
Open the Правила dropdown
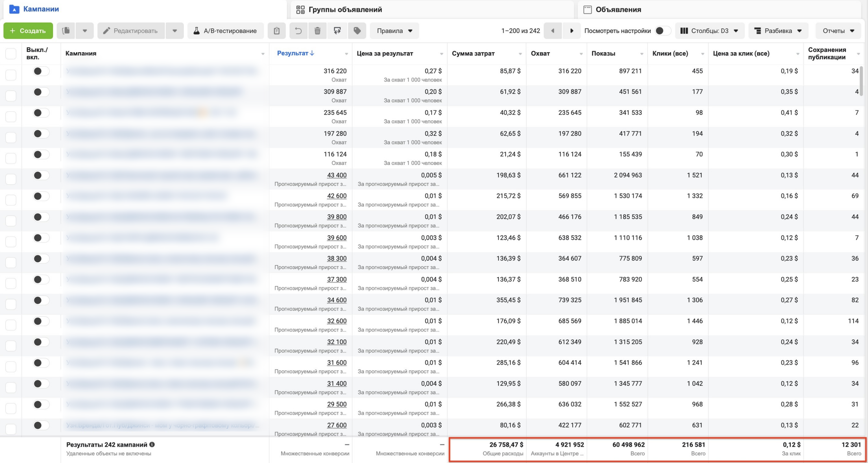point(394,31)
